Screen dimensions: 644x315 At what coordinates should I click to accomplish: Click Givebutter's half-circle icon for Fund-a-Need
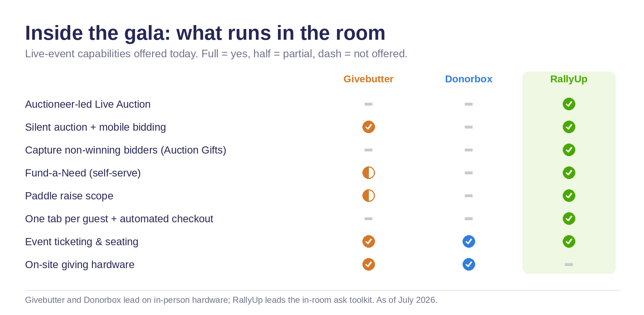369,173
